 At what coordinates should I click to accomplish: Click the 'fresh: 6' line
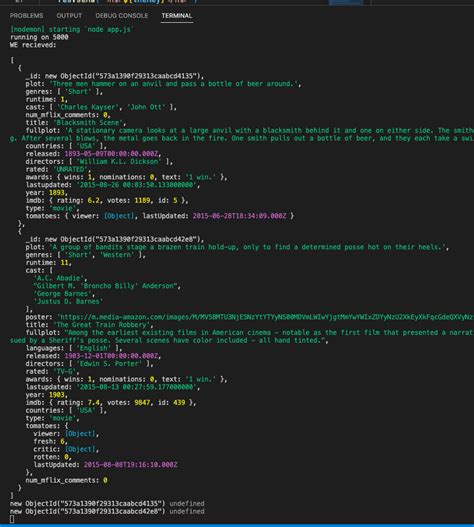[x=50, y=442]
